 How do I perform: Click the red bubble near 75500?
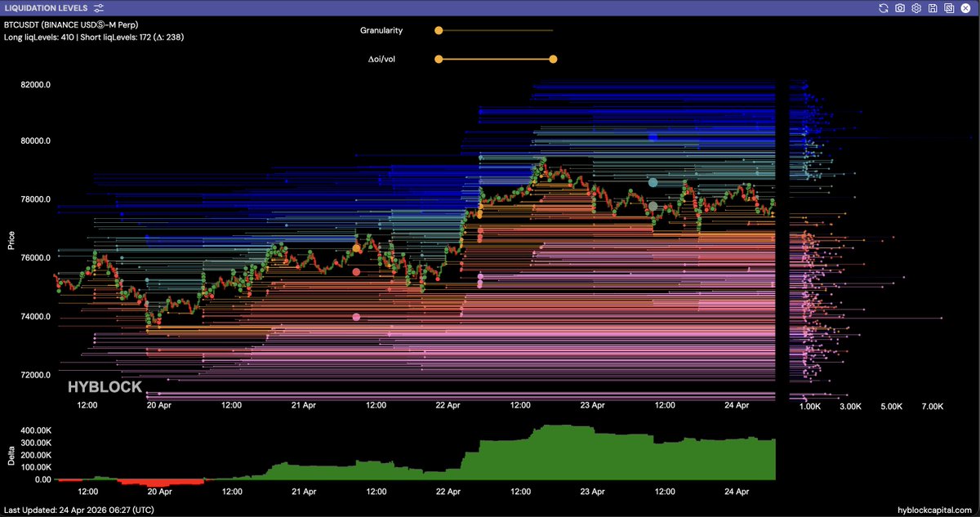(356, 272)
